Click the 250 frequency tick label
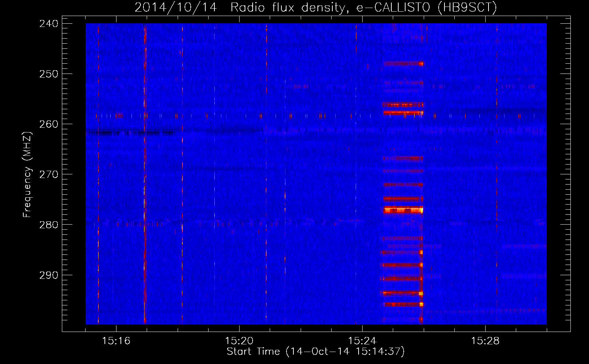The width and height of the screenshot is (589, 364). 48,74
